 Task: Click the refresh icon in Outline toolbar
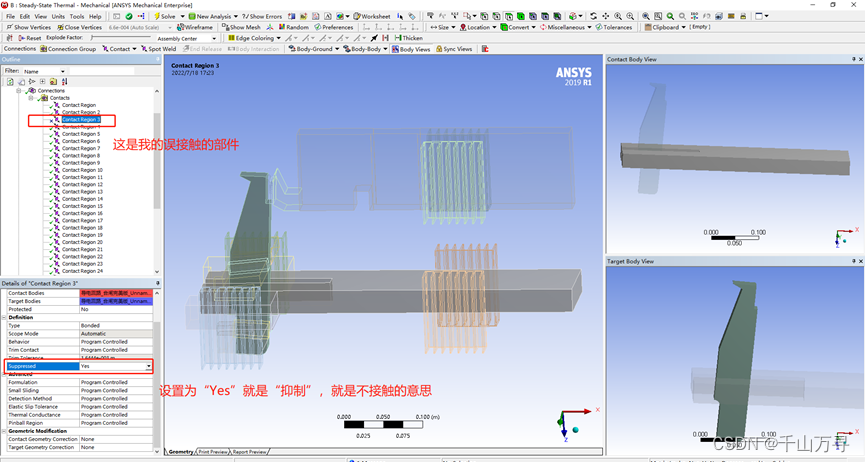[10, 81]
